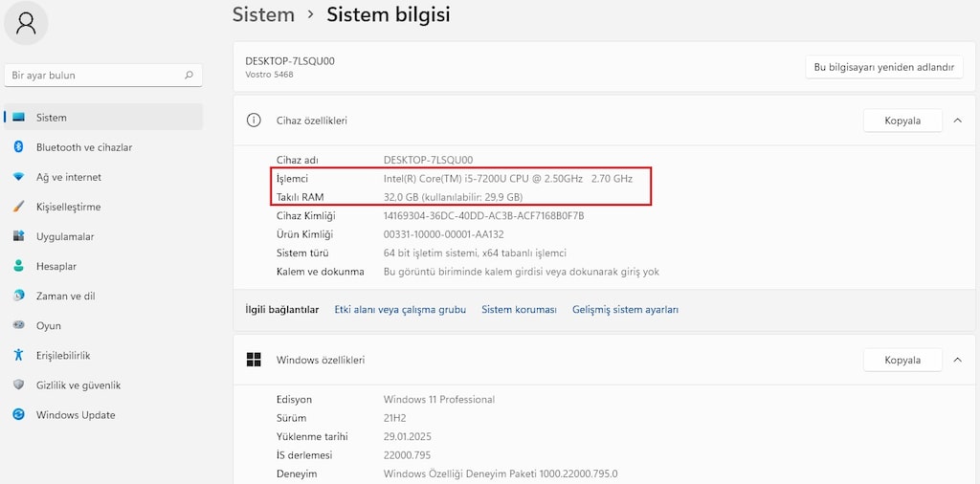Image resolution: width=980 pixels, height=484 pixels.
Task: Click the Cihaz adı label
Action: 298,161
